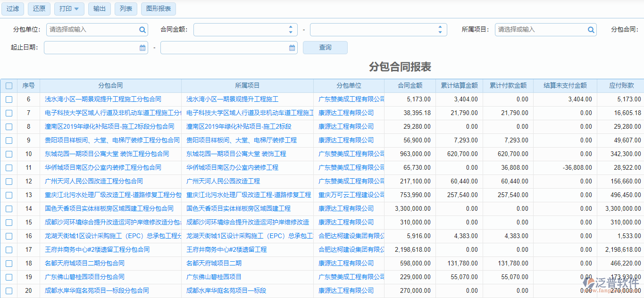The height and width of the screenshot is (298, 644).
Task: Click the 过滤 filter toolbar button
Action: 12,8
